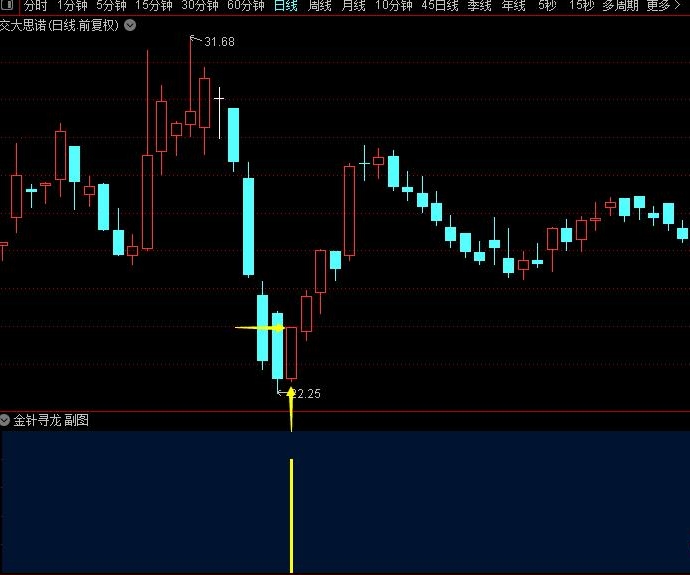Select the 10分钟 period tab
Image resolution: width=690 pixels, height=575 pixels.
coord(394,6)
